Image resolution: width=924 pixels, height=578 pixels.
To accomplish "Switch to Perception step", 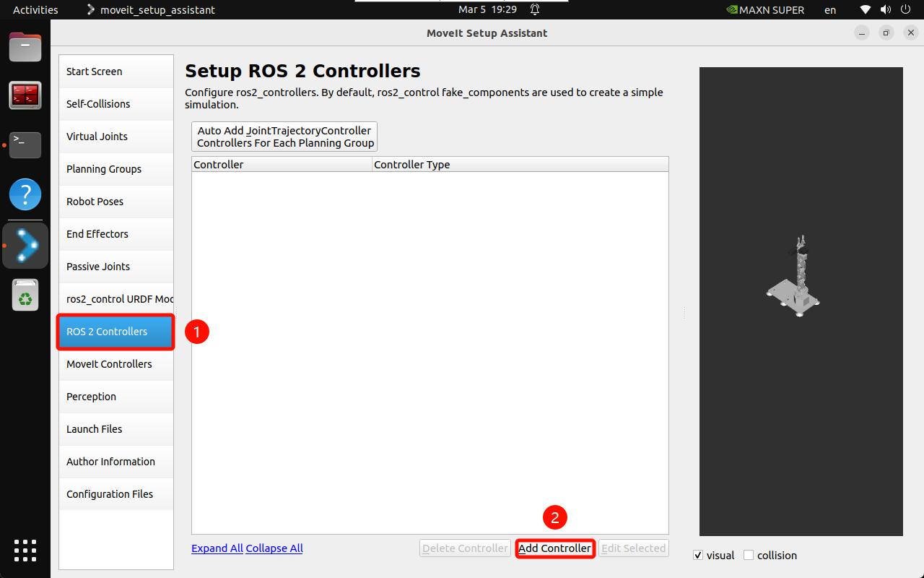I will tap(116, 397).
